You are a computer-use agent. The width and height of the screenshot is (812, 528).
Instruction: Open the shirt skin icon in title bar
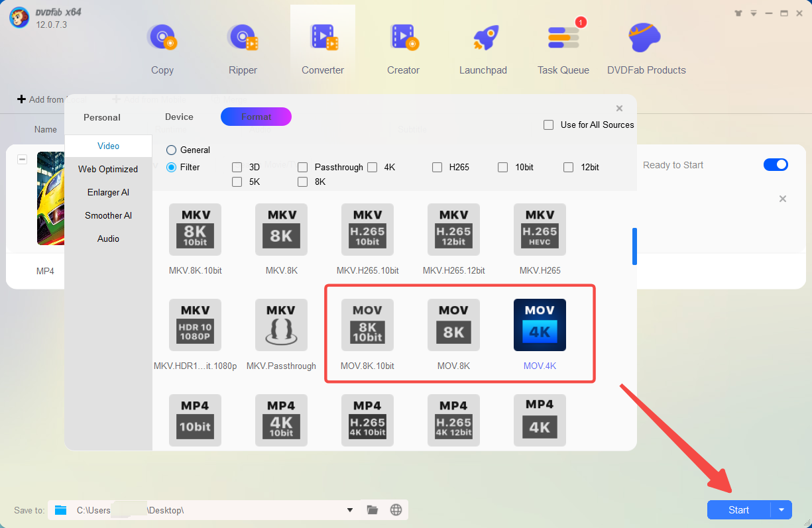[739, 13]
